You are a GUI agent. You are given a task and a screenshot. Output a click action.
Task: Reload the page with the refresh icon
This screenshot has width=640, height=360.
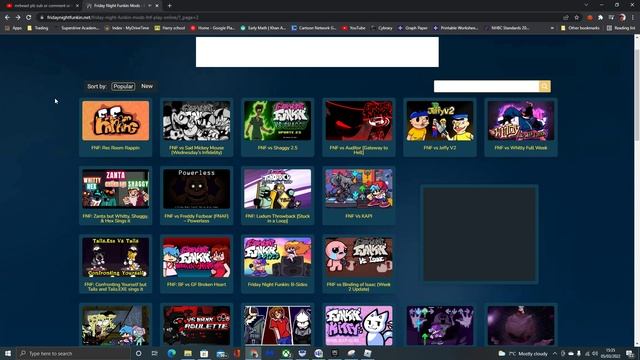click(x=29, y=18)
